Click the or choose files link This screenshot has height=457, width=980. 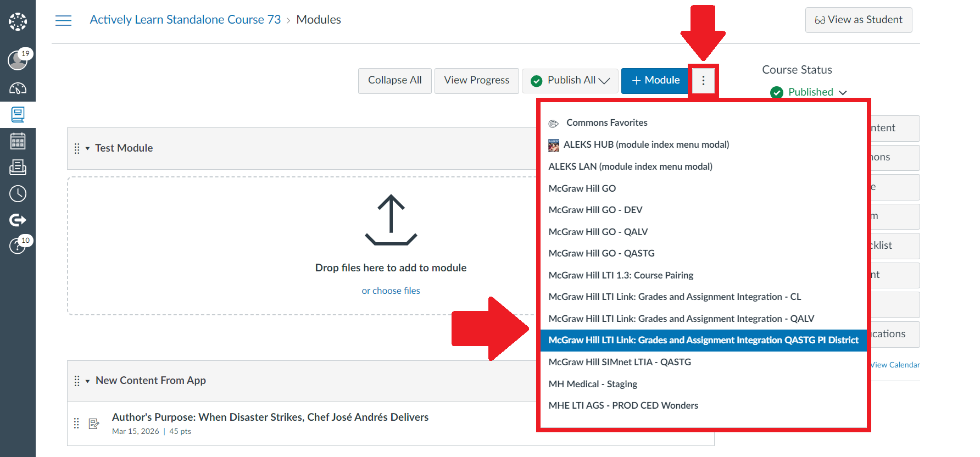click(391, 291)
